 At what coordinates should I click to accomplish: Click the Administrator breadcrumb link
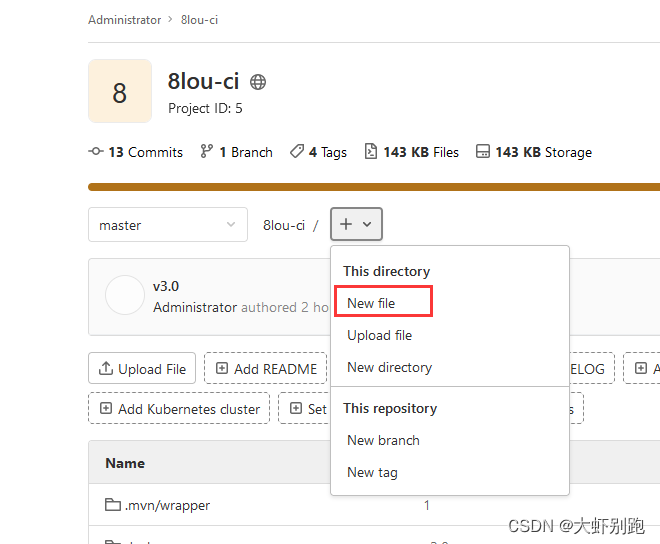124,20
